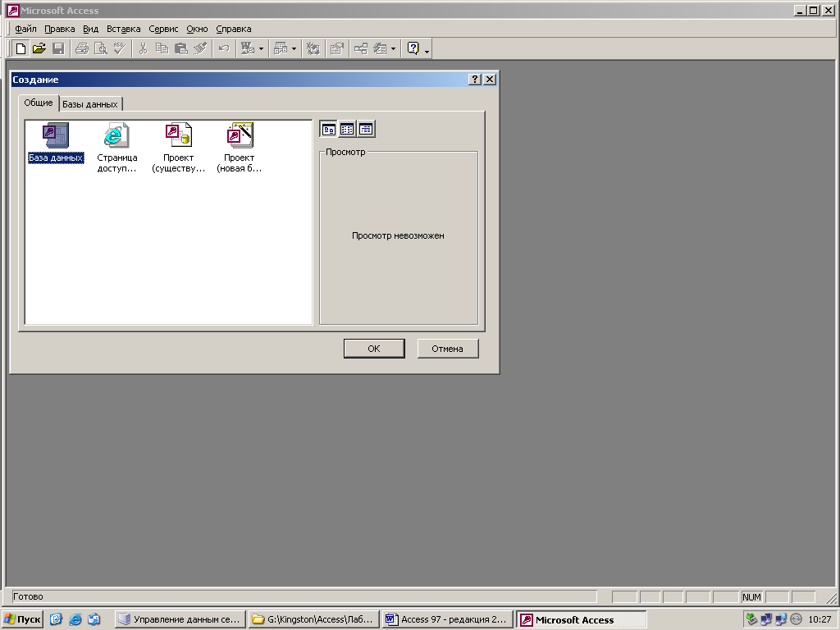Switch to G:\Kingston\Access folder taskbar button
The height and width of the screenshot is (630, 840).
[x=313, y=619]
